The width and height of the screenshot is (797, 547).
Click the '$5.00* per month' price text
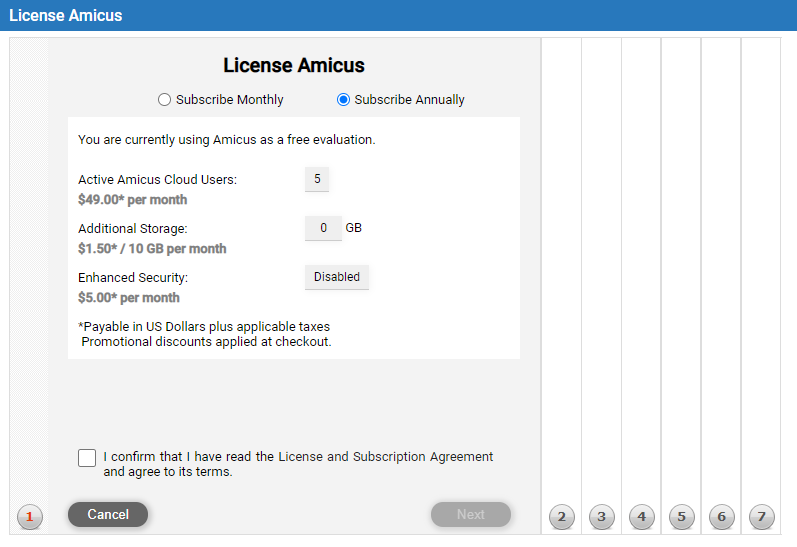coord(129,297)
